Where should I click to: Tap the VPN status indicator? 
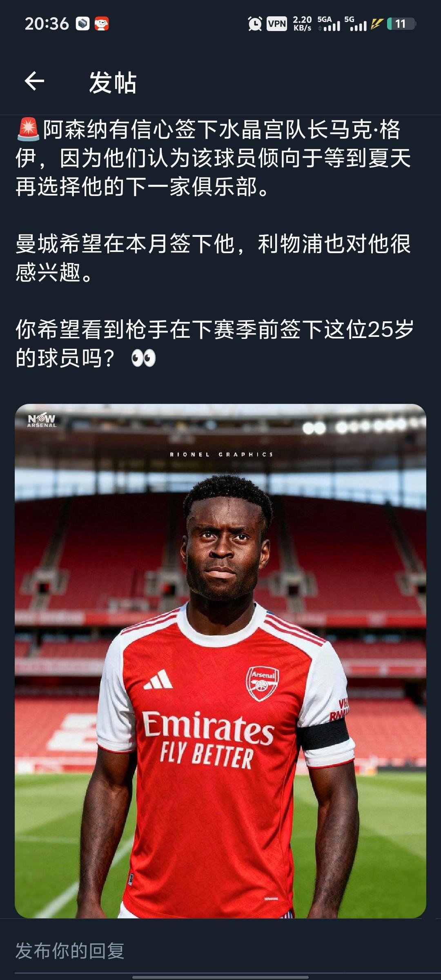276,24
